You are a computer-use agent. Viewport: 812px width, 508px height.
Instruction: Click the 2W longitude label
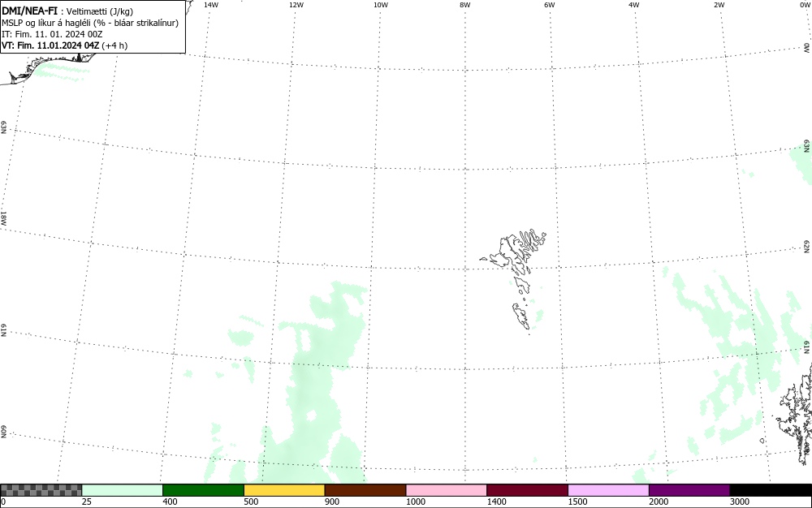click(719, 5)
